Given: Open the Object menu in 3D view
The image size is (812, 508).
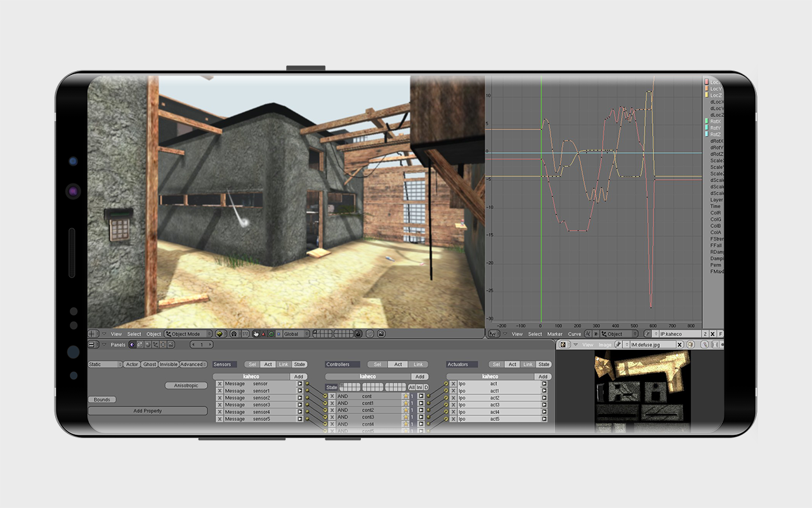Looking at the screenshot, I should (154, 334).
